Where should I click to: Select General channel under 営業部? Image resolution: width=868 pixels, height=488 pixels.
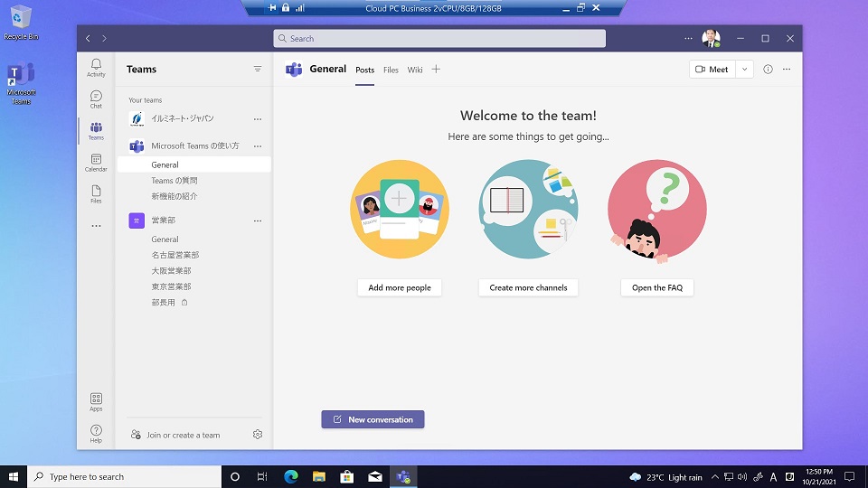pos(194,239)
